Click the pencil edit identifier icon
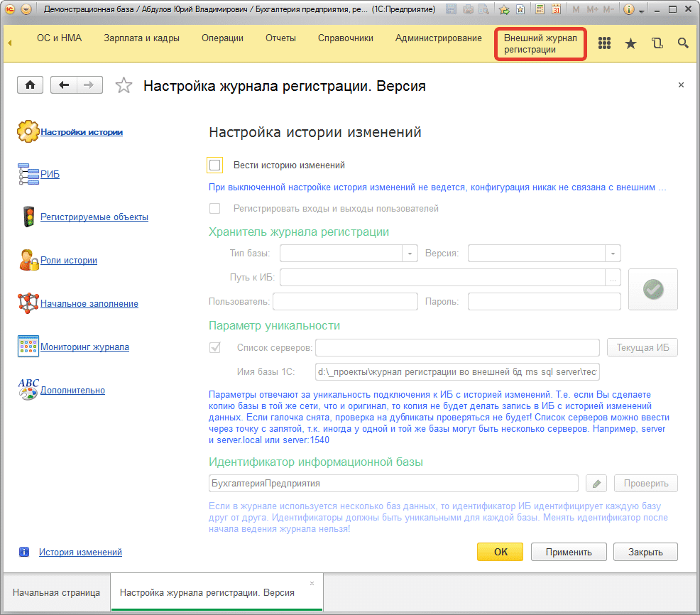The width and height of the screenshot is (700, 615). (x=596, y=484)
